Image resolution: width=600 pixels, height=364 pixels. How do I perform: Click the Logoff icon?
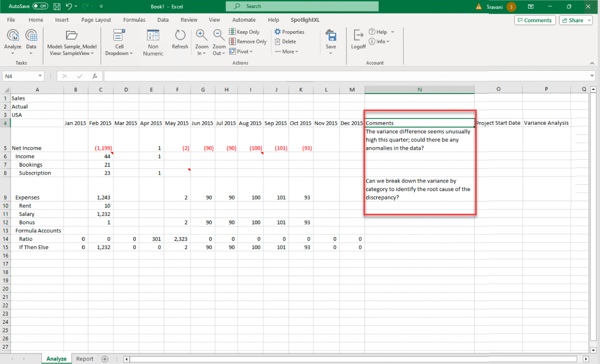coord(358,35)
